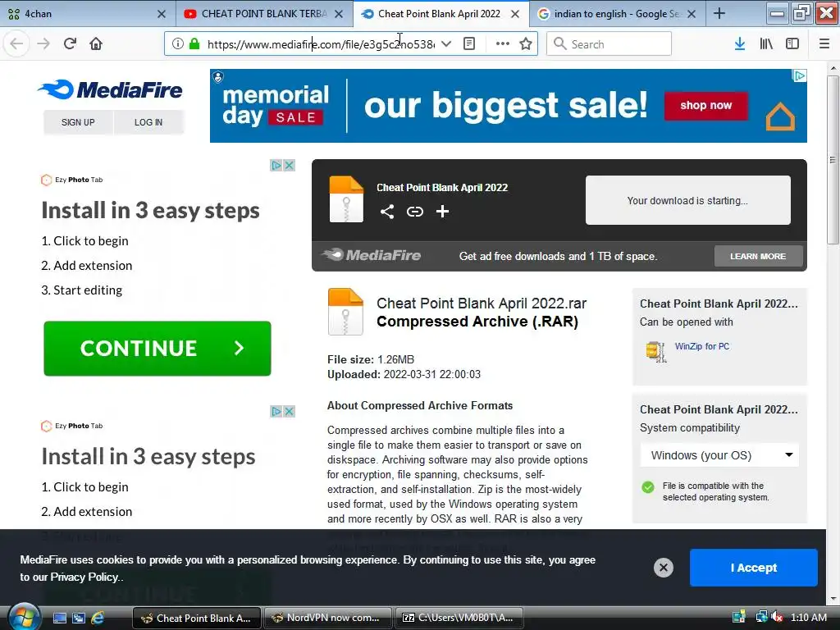Close the Google search tab
The width and height of the screenshot is (840, 630).
tap(692, 14)
